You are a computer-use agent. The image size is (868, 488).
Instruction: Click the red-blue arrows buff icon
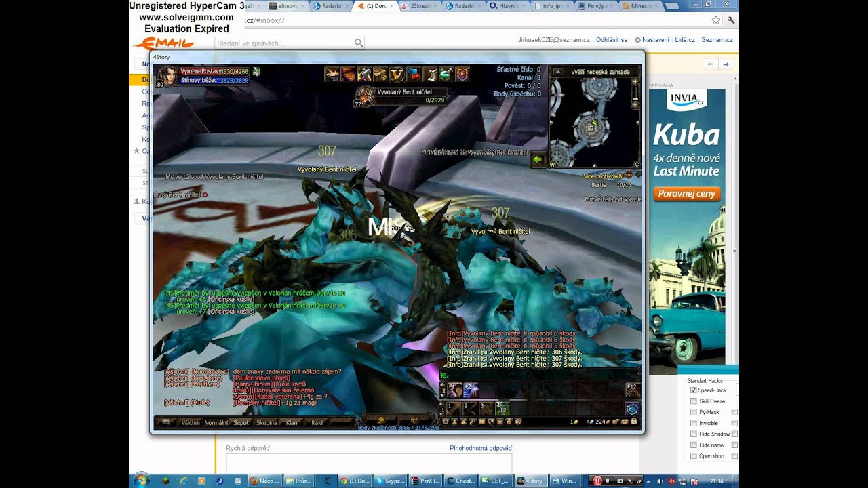[413, 74]
